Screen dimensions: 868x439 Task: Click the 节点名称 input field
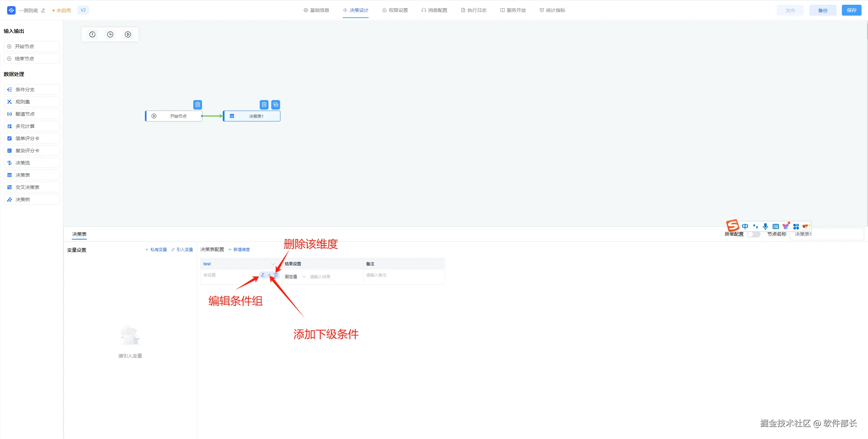tap(826, 234)
